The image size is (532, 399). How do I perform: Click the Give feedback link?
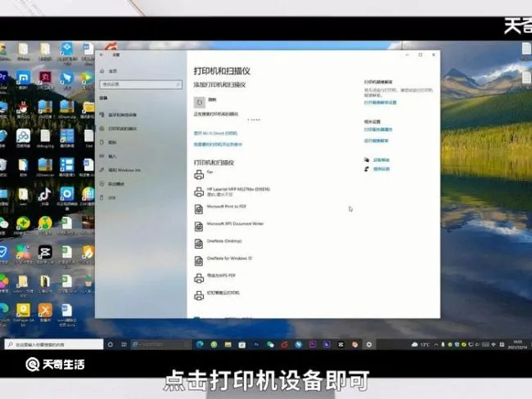click(x=381, y=168)
